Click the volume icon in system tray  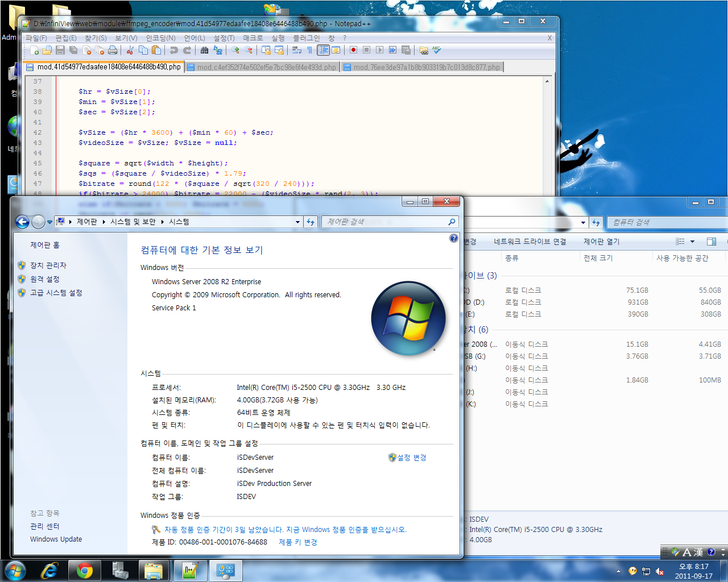tap(660, 571)
